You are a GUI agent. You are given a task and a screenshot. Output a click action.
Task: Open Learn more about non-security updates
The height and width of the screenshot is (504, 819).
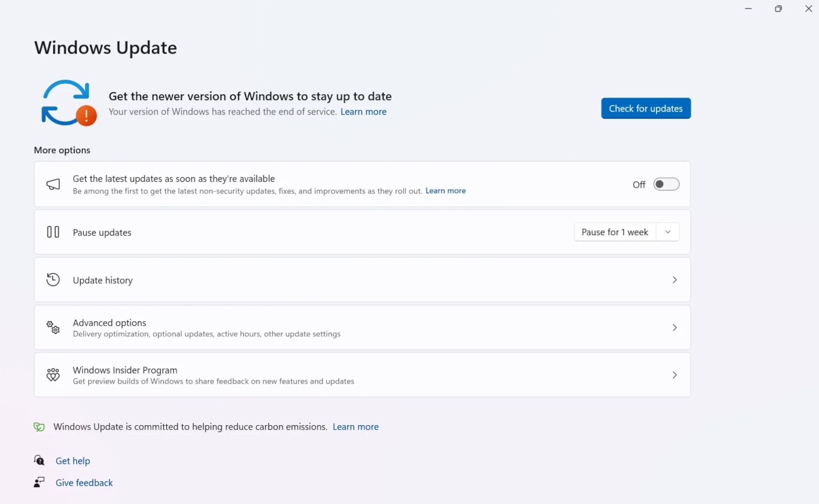[x=445, y=191]
